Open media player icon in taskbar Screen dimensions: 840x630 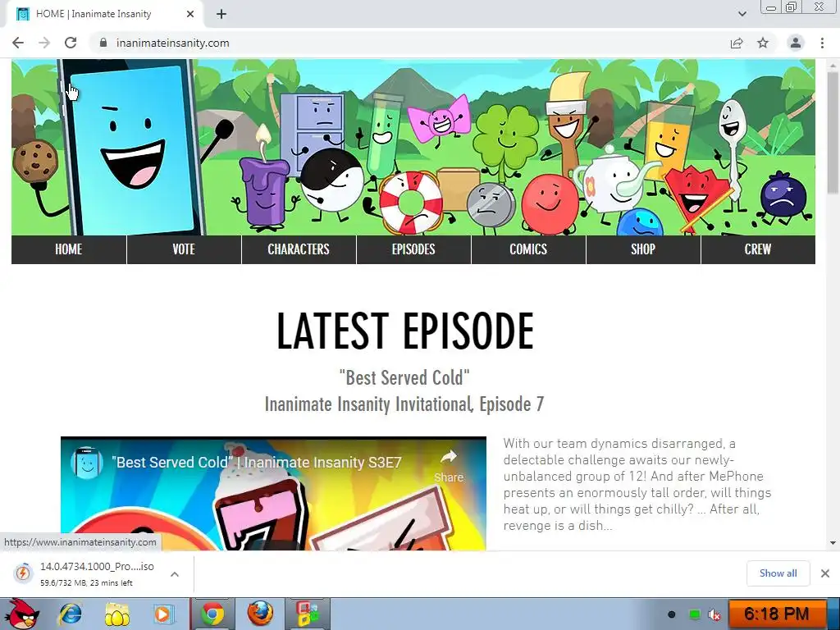tap(162, 614)
